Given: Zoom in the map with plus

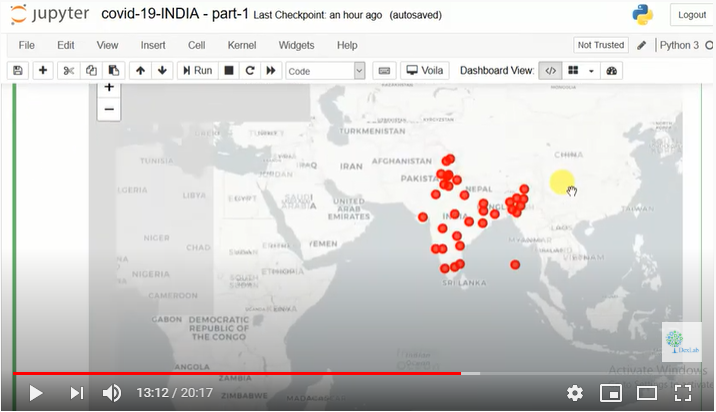Looking at the screenshot, I should (109, 88).
